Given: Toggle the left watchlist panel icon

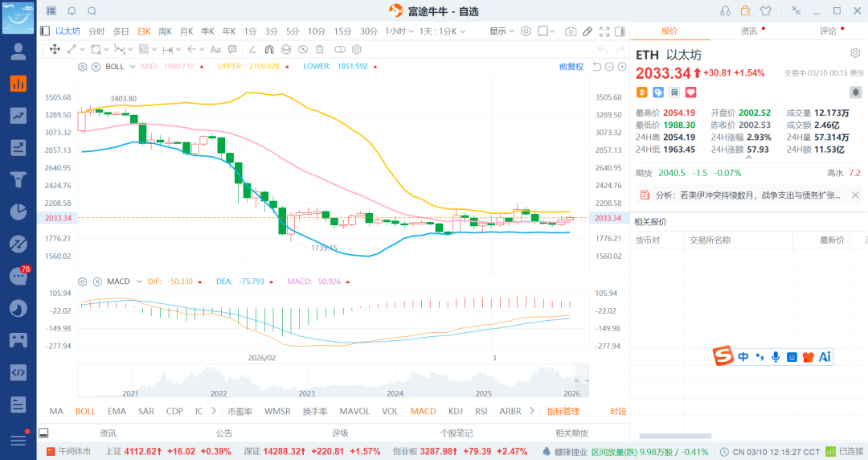Looking at the screenshot, I should [45, 31].
